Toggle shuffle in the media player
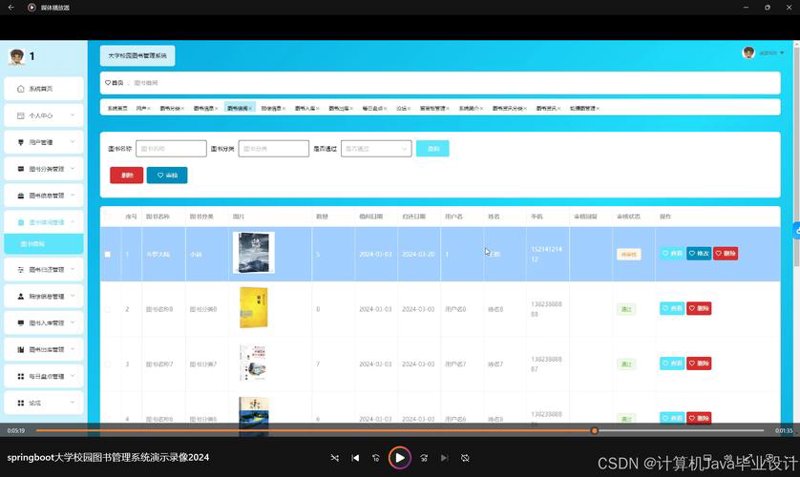 coord(335,458)
